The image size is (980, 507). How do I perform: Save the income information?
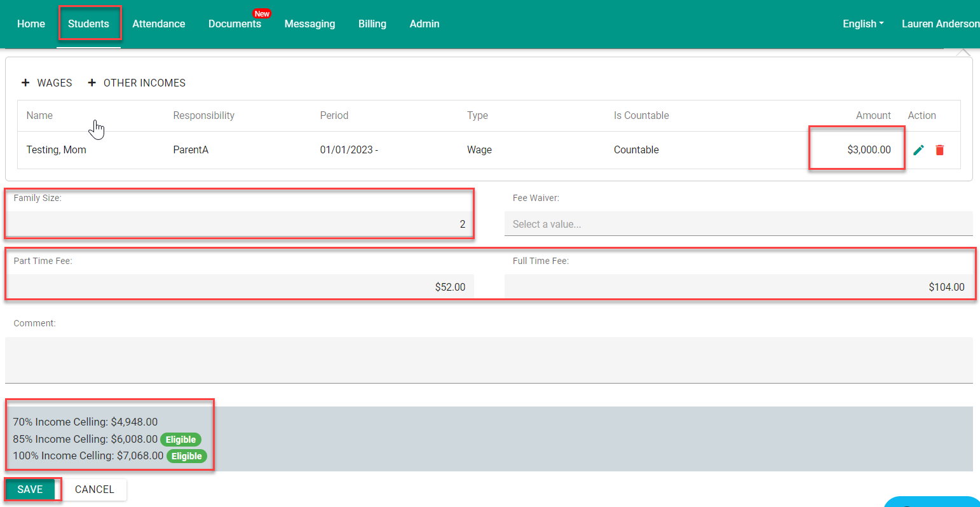click(x=31, y=489)
